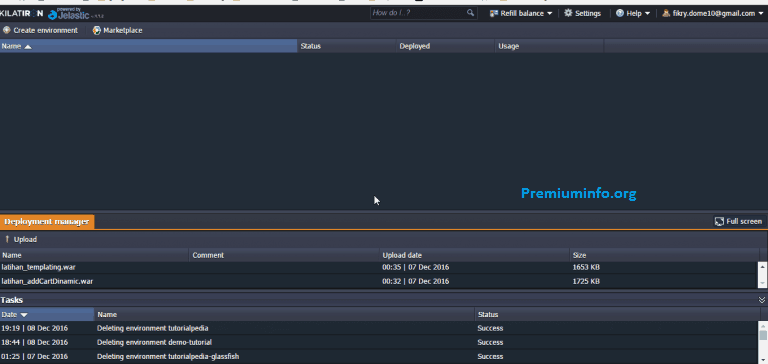Click the Size column header
Image resolution: width=768 pixels, height=364 pixels.
tap(664, 255)
